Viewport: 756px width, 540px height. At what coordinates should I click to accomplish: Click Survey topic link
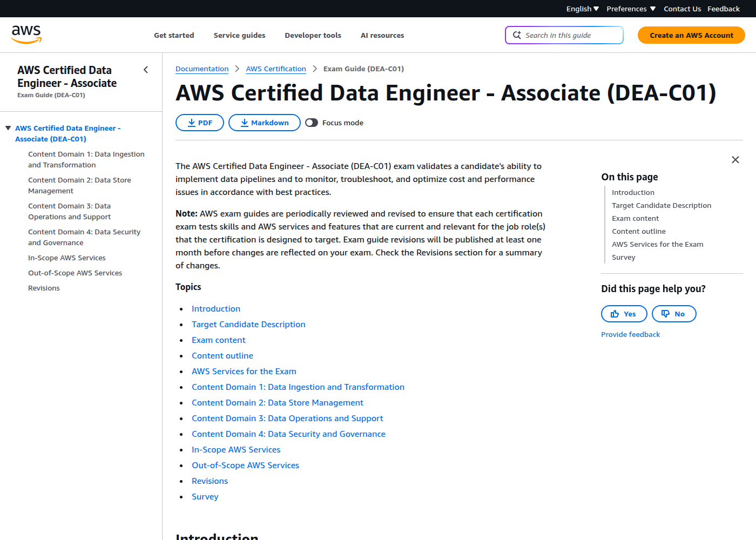click(205, 496)
